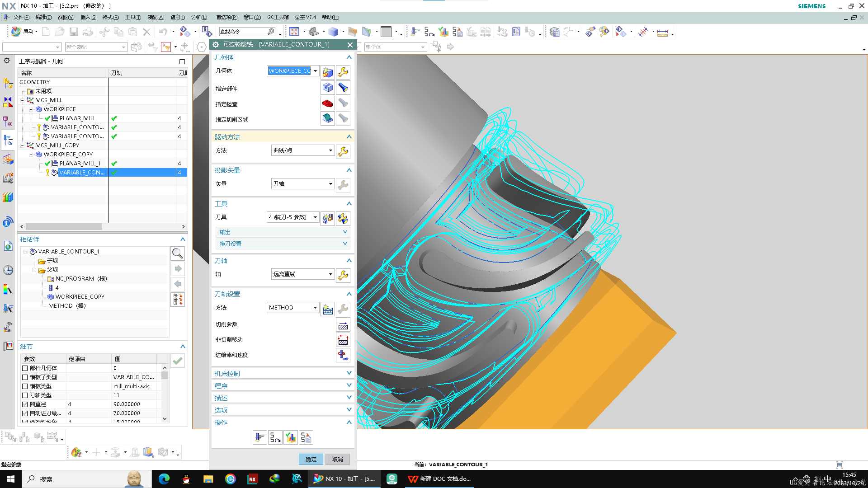Create new geometry icon beside WORKPIECE dropdown
The width and height of the screenshot is (868, 488).
tap(328, 72)
